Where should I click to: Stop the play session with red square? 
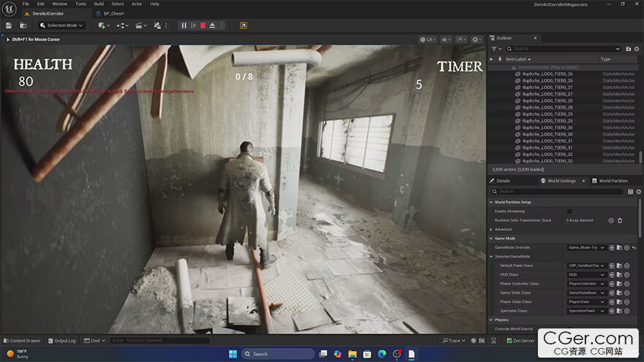pos(203,26)
